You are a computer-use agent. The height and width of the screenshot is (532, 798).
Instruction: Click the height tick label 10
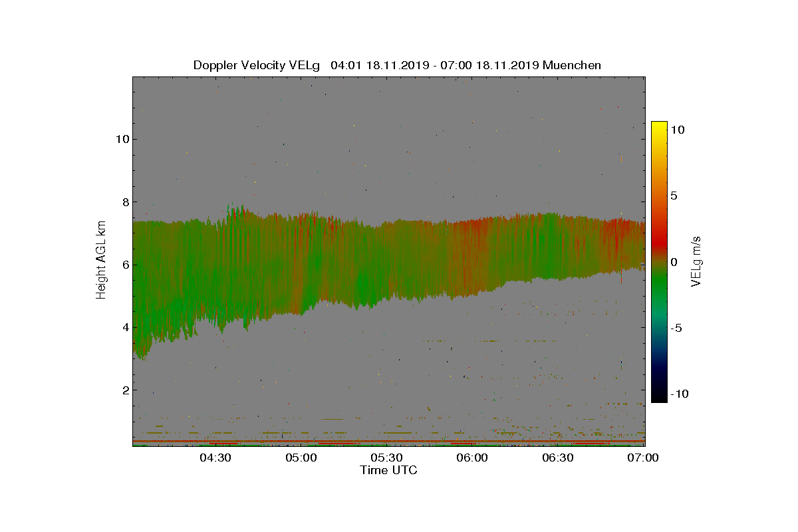click(122, 139)
